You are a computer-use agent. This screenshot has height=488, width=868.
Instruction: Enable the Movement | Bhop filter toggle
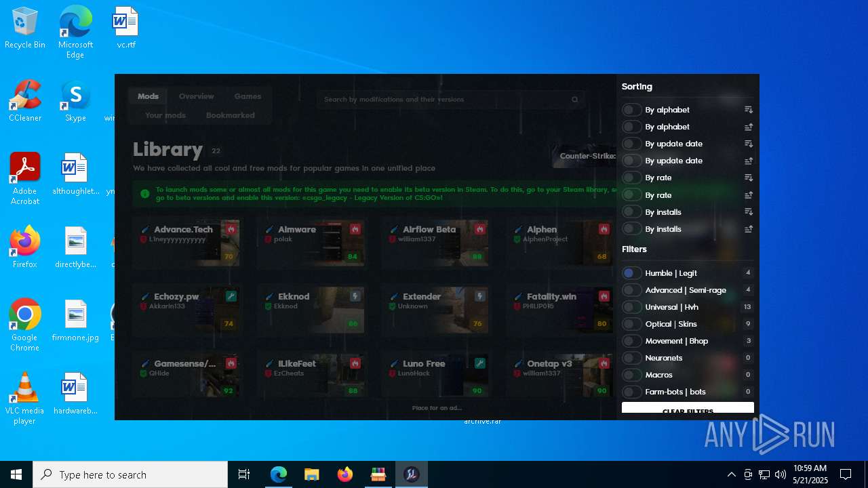click(x=631, y=341)
